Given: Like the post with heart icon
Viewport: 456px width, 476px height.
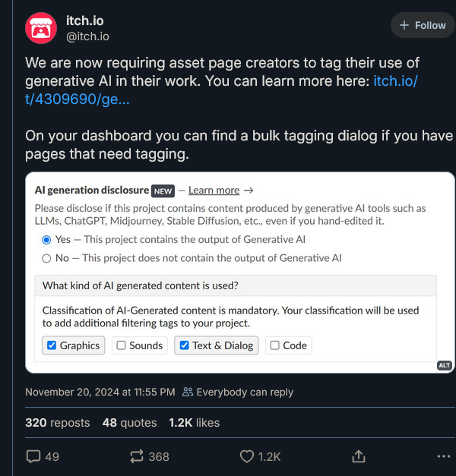Looking at the screenshot, I should pyautogui.click(x=246, y=456).
